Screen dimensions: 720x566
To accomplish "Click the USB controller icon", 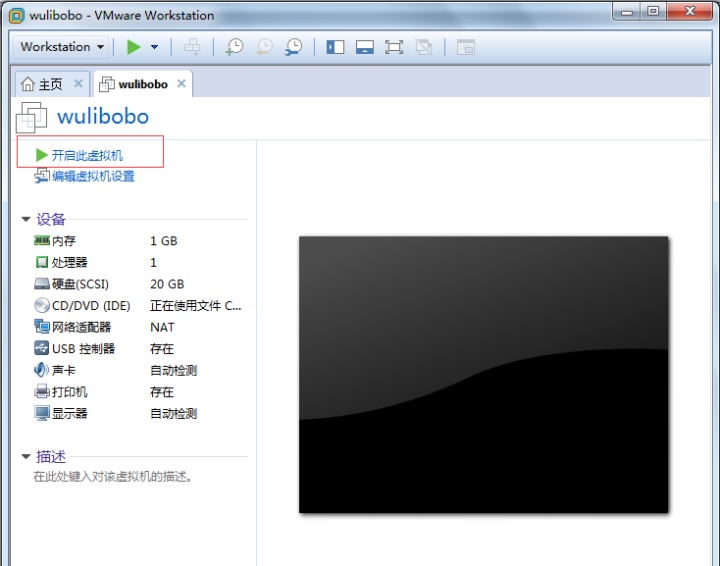I will point(42,348).
